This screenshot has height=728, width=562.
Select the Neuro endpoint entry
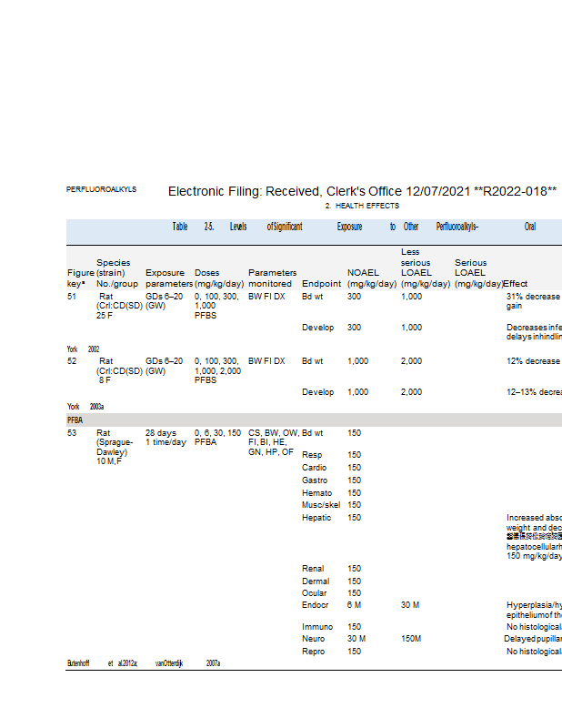(313, 639)
